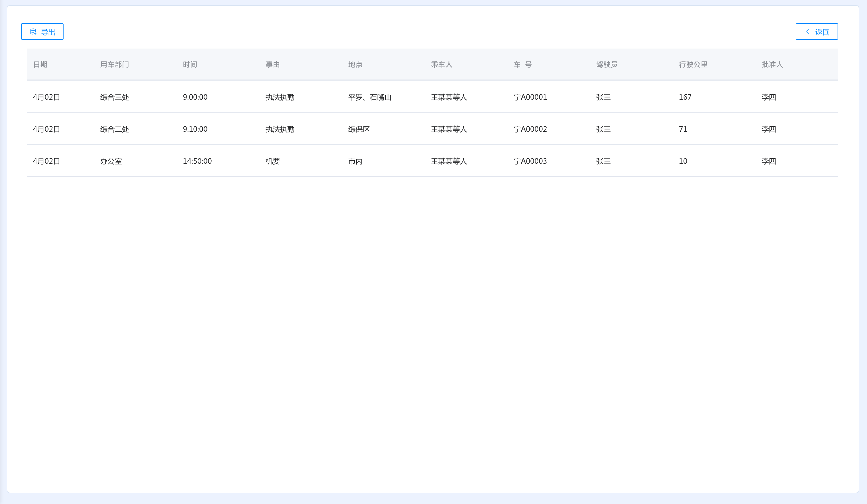
Task: Click the 综保区 location cell
Action: coord(359,129)
